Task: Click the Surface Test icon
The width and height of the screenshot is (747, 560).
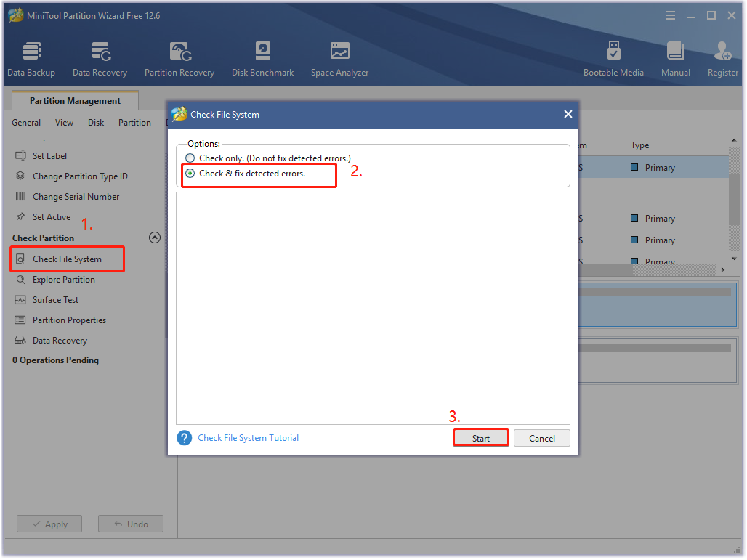Action: [x=20, y=300]
